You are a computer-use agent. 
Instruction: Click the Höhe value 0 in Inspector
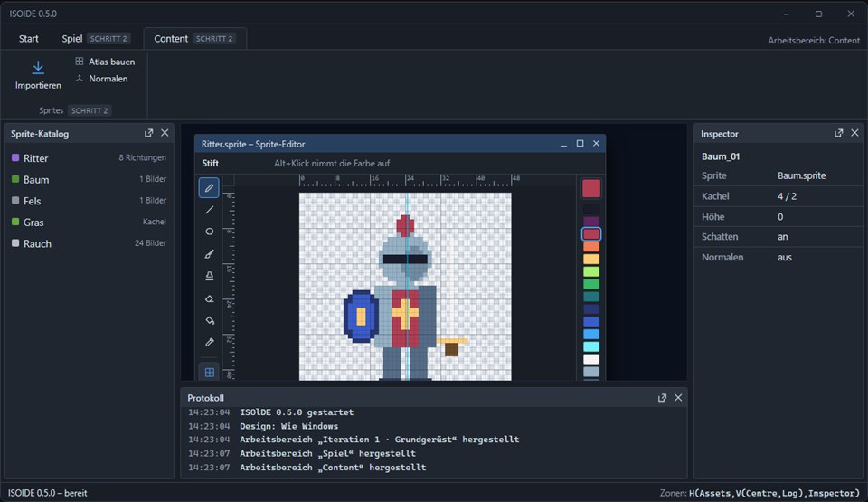point(780,217)
